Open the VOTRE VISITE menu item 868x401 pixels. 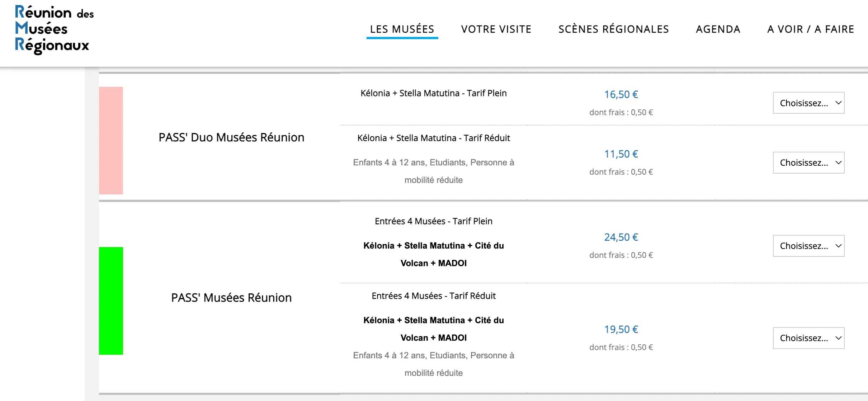[496, 29]
